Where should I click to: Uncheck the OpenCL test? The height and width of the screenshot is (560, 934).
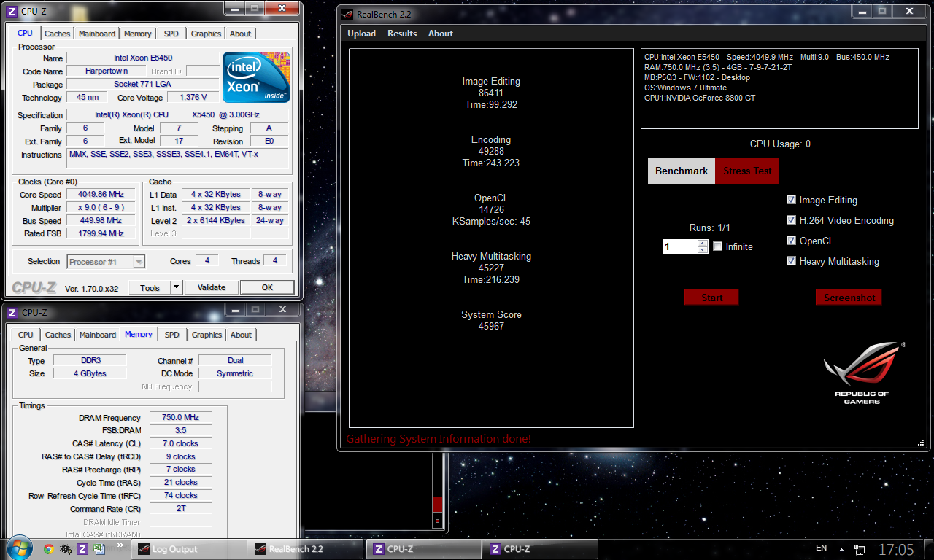(x=791, y=241)
